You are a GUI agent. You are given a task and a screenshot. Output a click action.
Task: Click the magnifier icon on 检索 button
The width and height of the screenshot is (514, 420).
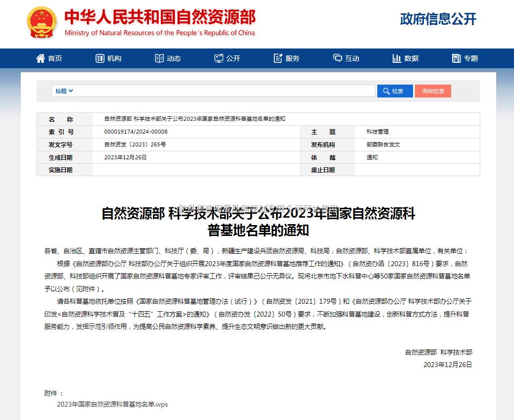pos(386,91)
